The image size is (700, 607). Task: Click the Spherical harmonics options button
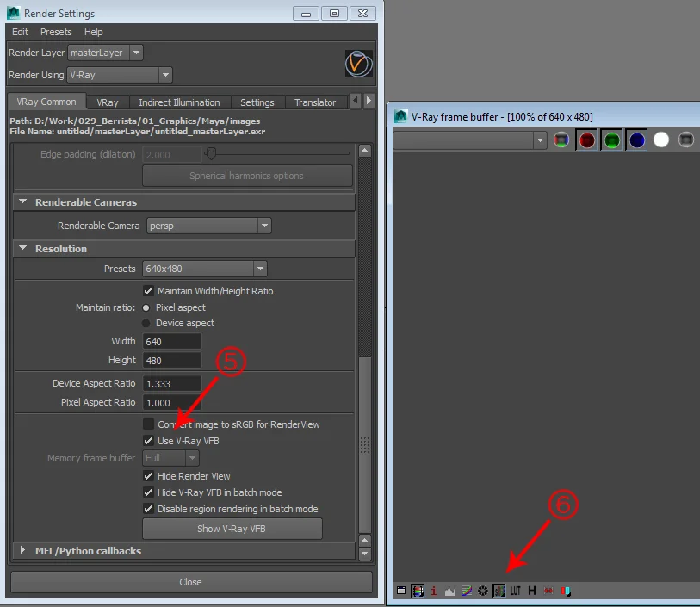(247, 176)
